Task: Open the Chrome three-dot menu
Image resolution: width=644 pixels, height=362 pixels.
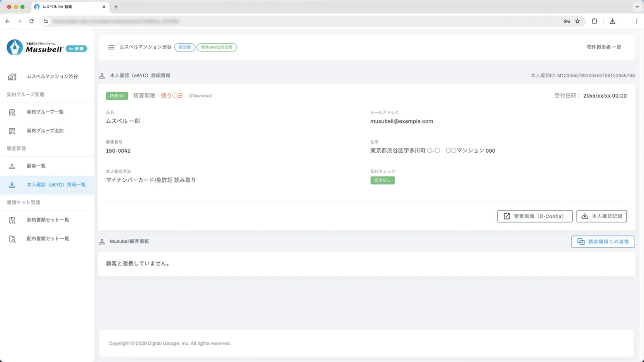Action: 636,21
